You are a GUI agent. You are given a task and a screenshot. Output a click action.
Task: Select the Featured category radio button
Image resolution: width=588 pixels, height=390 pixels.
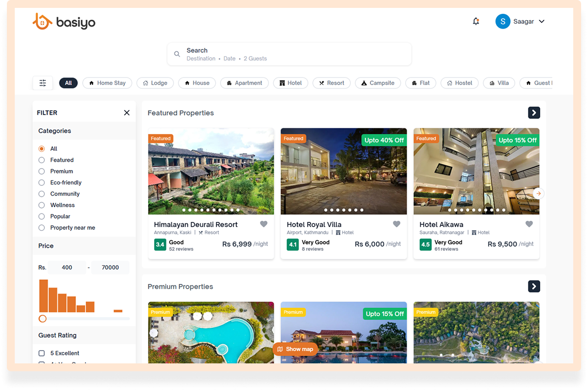coord(41,160)
